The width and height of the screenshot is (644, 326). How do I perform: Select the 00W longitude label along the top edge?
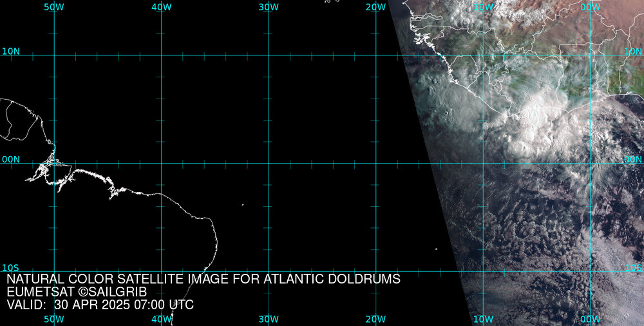point(591,7)
